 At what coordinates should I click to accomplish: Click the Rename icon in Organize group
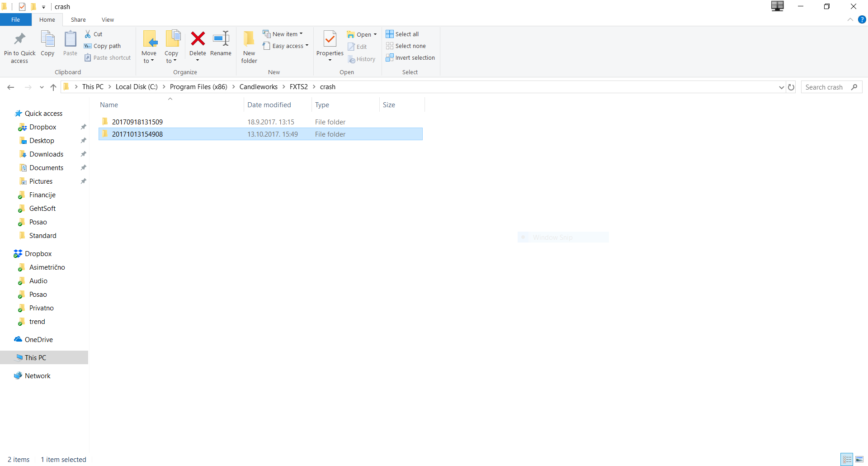[221, 39]
